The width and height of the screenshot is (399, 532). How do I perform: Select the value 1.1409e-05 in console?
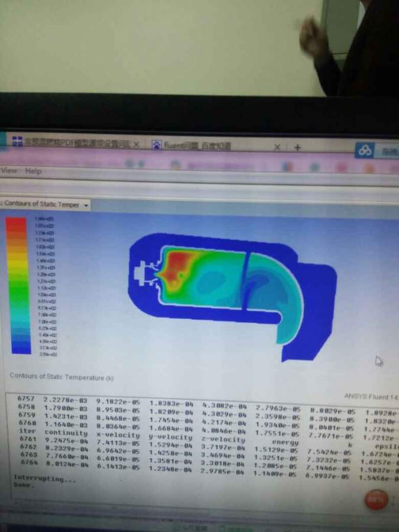tap(274, 473)
